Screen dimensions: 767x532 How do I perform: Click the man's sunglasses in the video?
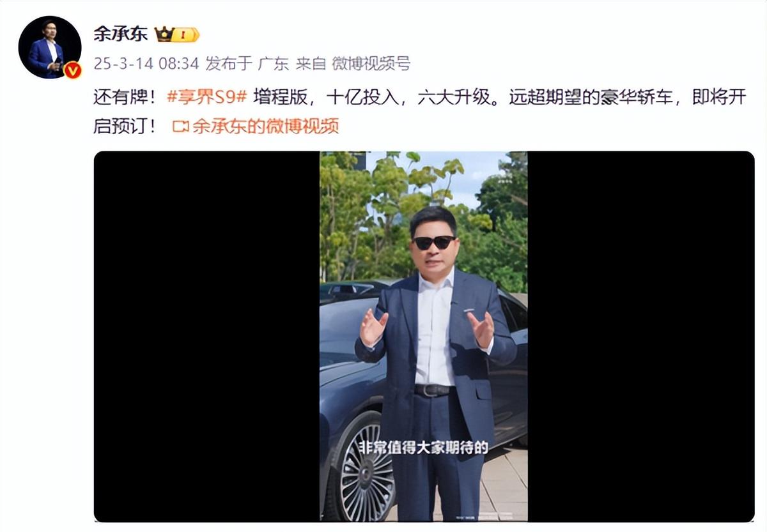[434, 243]
